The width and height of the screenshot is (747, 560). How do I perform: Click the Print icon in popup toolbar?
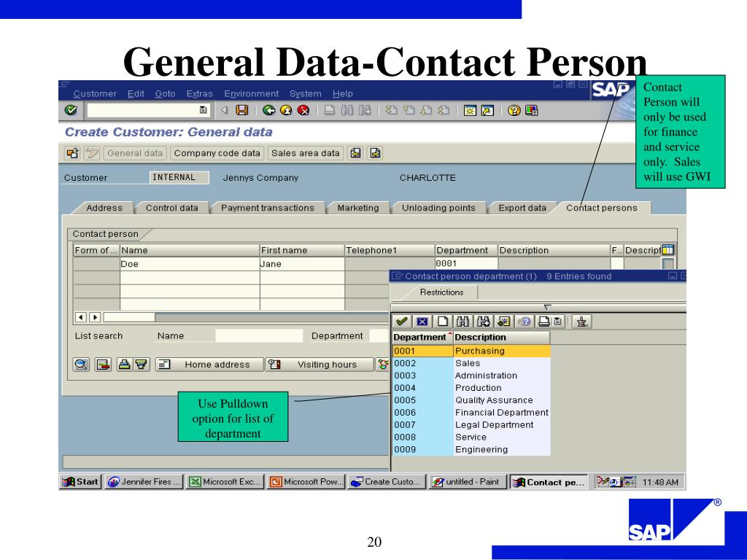(544, 322)
